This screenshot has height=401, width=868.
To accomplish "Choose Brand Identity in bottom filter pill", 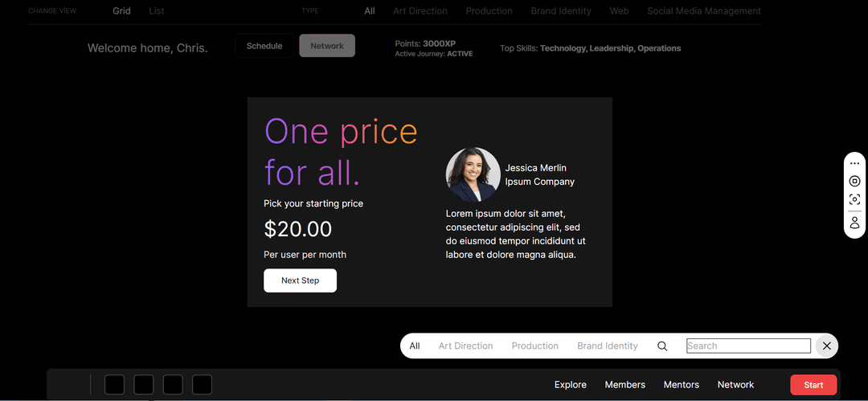I will pos(608,346).
